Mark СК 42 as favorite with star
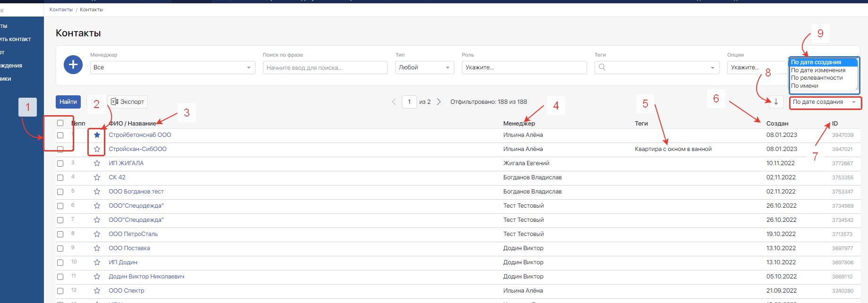868x303 pixels. coord(97,177)
